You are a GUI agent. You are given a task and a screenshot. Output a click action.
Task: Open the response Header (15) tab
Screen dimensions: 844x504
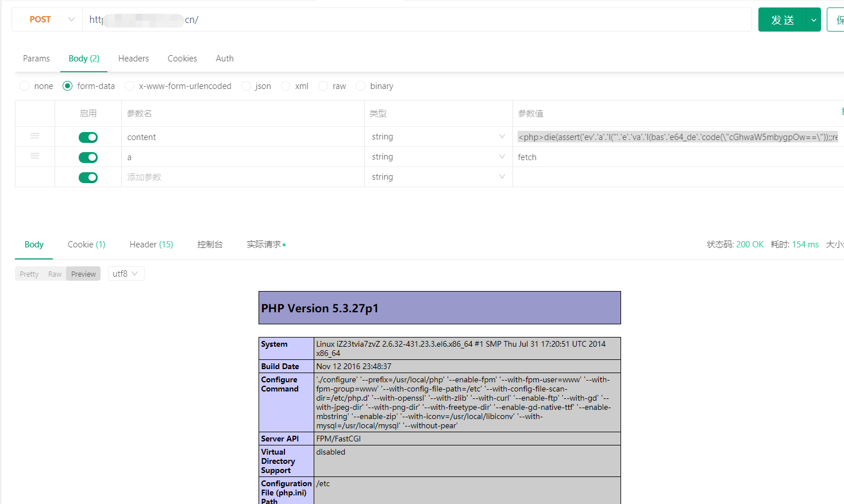[x=151, y=245]
